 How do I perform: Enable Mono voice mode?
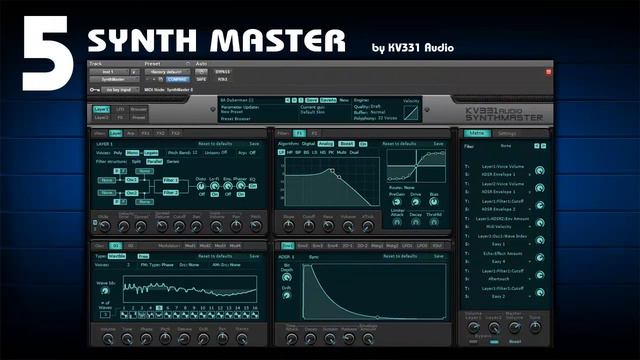coord(132,153)
